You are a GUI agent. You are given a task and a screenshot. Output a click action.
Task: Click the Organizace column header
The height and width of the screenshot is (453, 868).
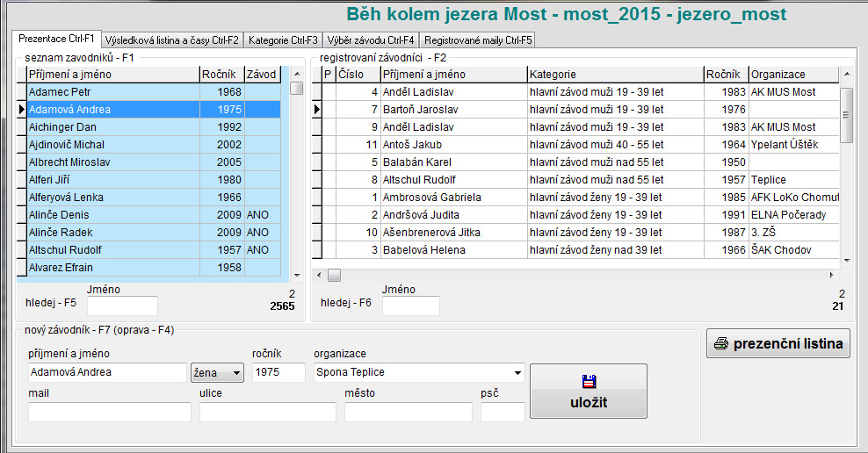pyautogui.click(x=794, y=74)
